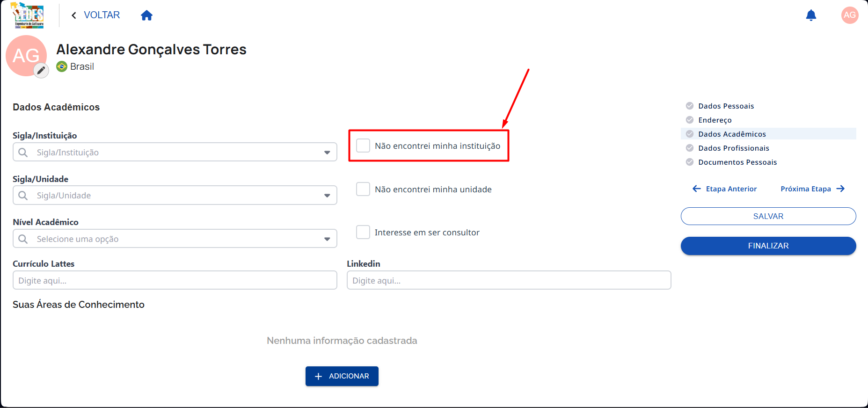Click the VOLTAR link text

(x=102, y=15)
